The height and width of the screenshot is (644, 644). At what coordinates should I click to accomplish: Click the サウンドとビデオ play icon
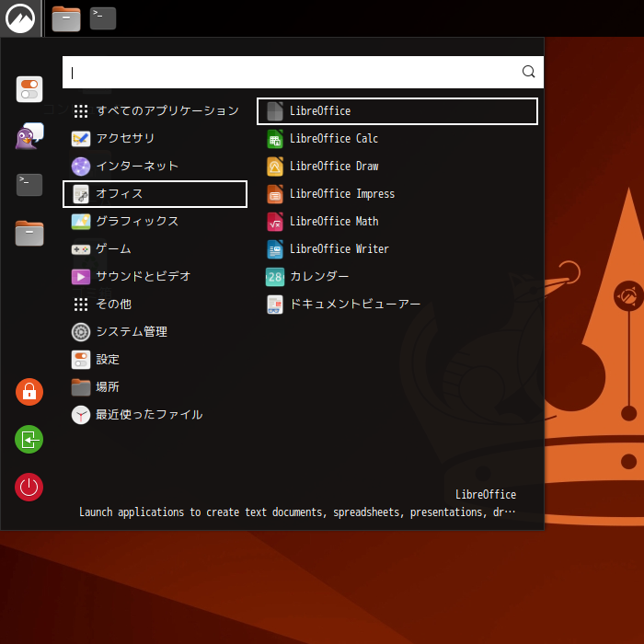tap(81, 277)
